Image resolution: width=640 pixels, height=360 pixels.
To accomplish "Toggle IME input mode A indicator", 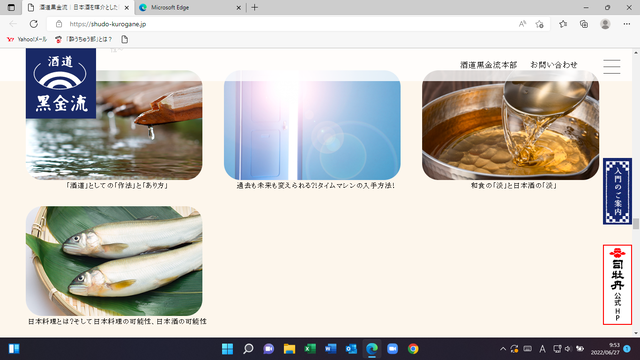I will (542, 349).
